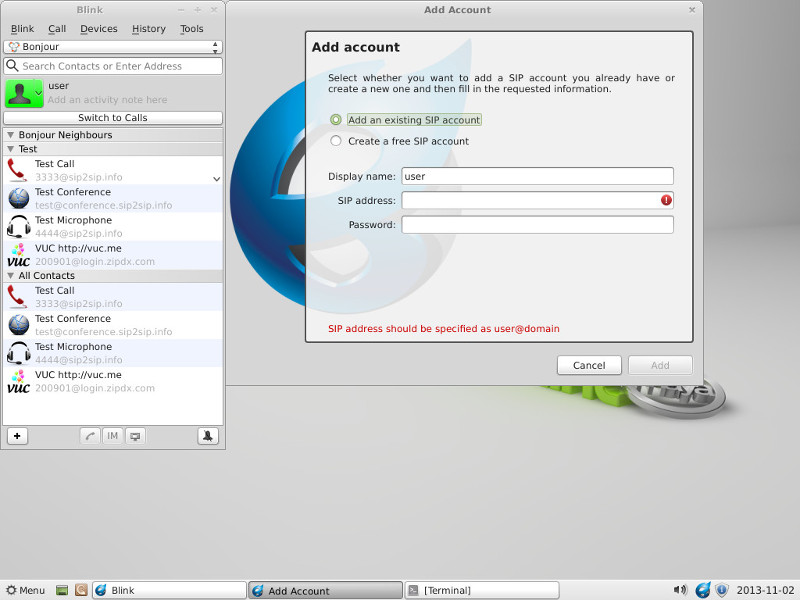
Task: Toggle the silent mode bell button
Action: pos(208,436)
